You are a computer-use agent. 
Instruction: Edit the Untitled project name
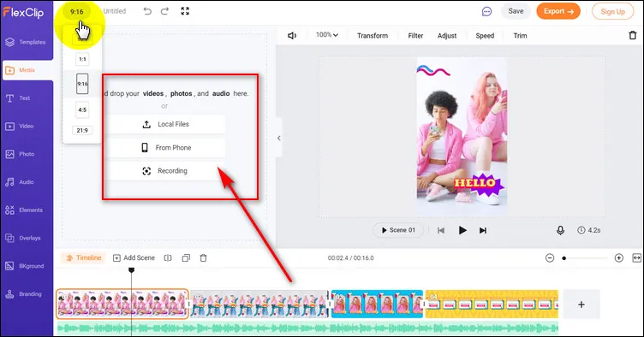point(115,11)
